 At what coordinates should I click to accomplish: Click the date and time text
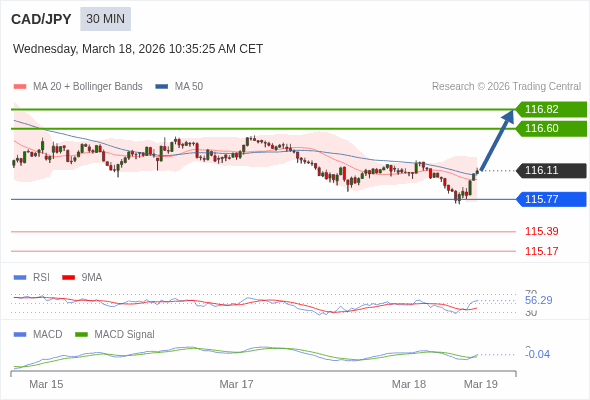[138, 49]
